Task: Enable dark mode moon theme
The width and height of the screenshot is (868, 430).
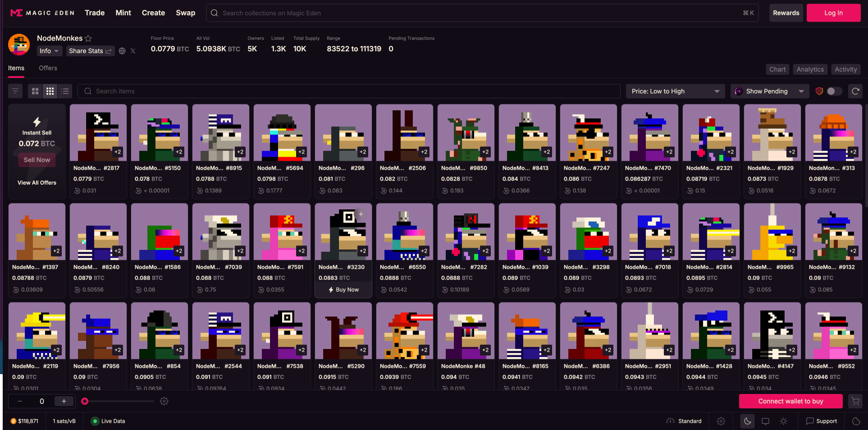Action: [x=747, y=421]
